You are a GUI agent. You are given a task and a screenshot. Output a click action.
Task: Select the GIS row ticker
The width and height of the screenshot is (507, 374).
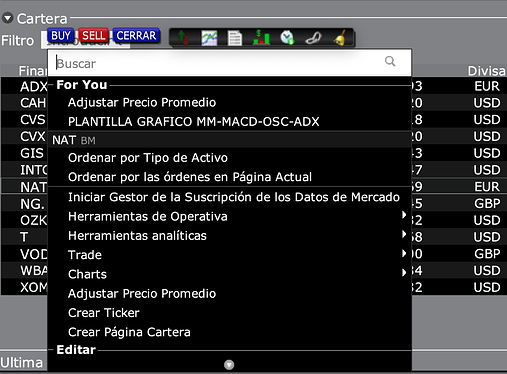pyautogui.click(x=32, y=153)
